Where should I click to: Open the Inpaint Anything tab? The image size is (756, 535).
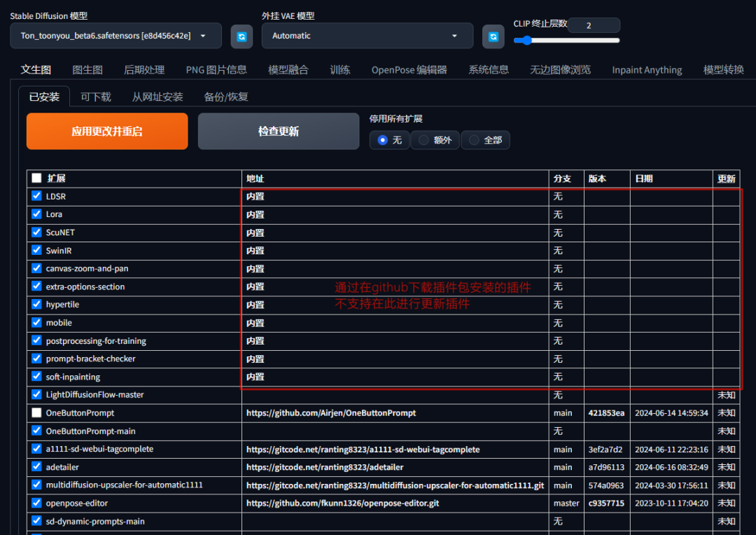pos(647,70)
